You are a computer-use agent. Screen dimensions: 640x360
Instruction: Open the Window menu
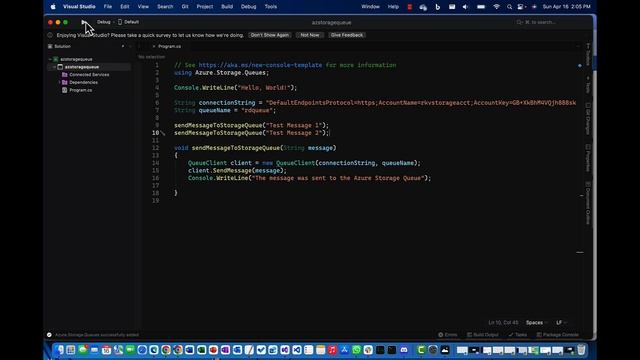371,7
